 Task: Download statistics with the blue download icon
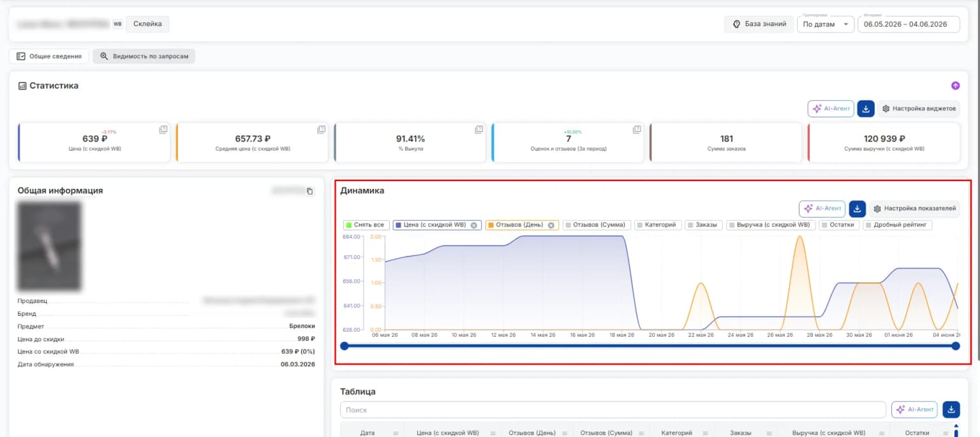pos(866,108)
